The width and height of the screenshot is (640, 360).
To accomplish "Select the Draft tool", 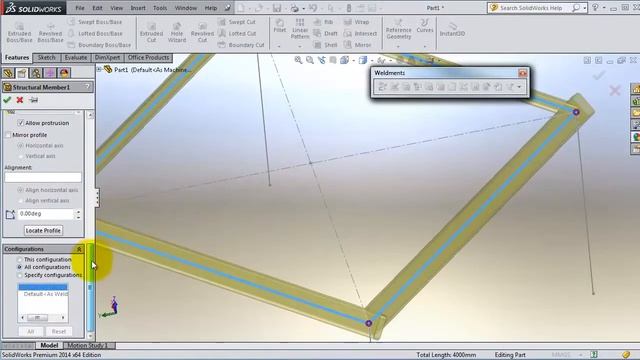I will 326,33.
